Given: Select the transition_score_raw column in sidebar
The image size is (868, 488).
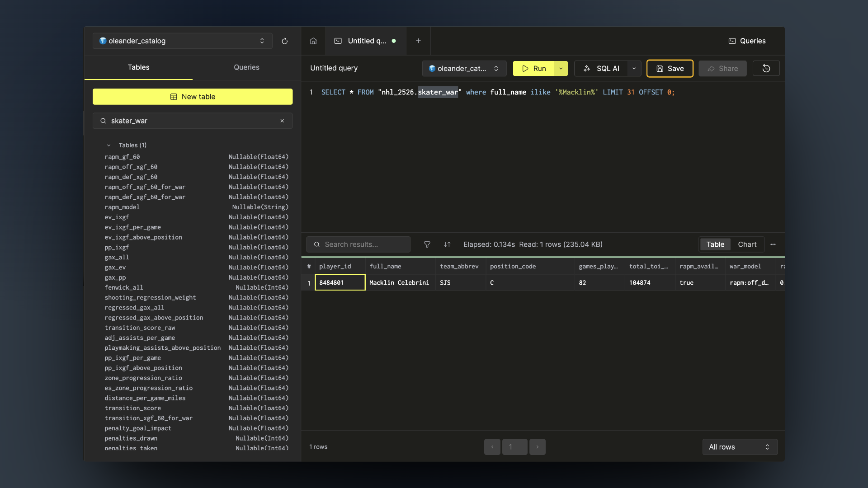Looking at the screenshot, I should click(x=196, y=328).
